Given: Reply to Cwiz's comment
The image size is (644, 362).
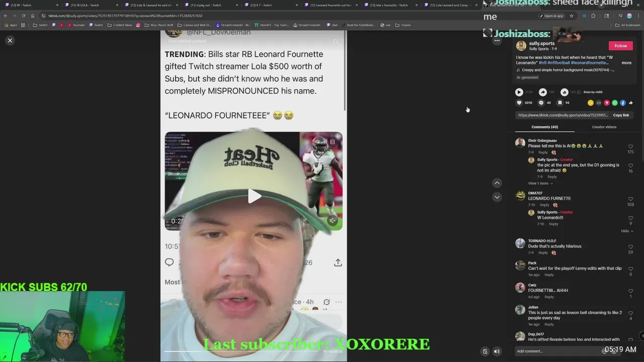Looking at the screenshot, I should (x=549, y=297).
